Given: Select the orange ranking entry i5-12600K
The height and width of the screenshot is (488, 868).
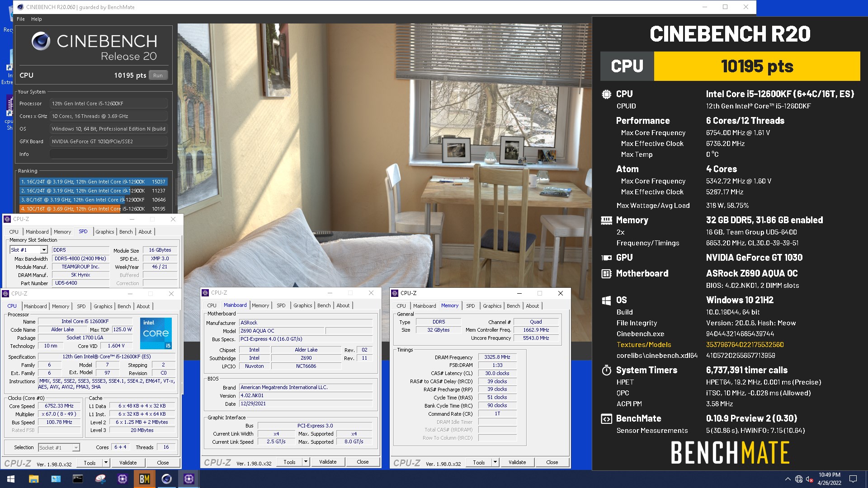Looking at the screenshot, I should pyautogui.click(x=94, y=209).
